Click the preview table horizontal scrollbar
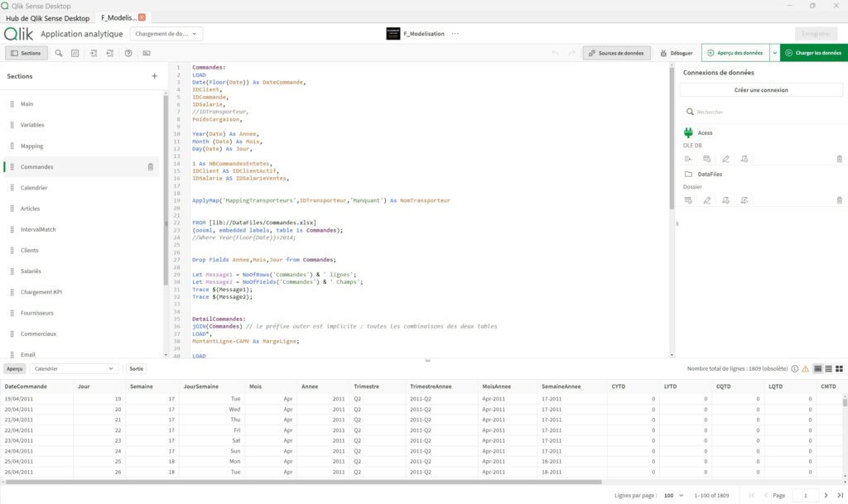 (303, 482)
